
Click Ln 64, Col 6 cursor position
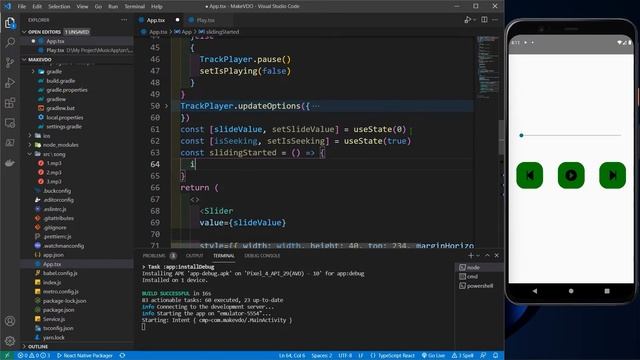pos(292,356)
